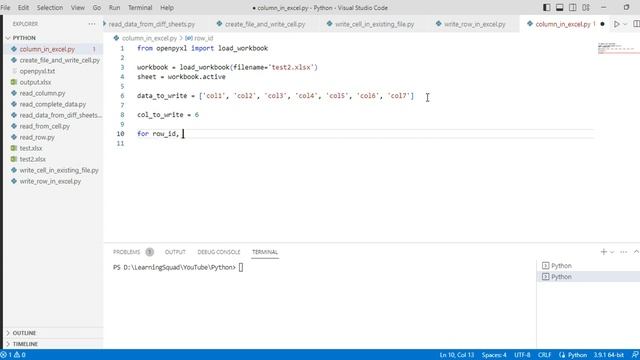Run Python file play button
Image resolution: width=640 pixels, height=360 pixels.
click(616, 24)
